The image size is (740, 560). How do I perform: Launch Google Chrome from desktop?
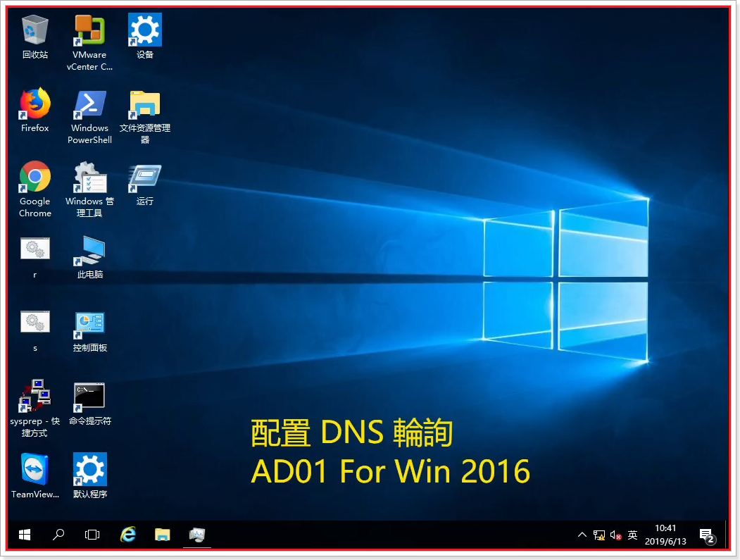click(35, 189)
